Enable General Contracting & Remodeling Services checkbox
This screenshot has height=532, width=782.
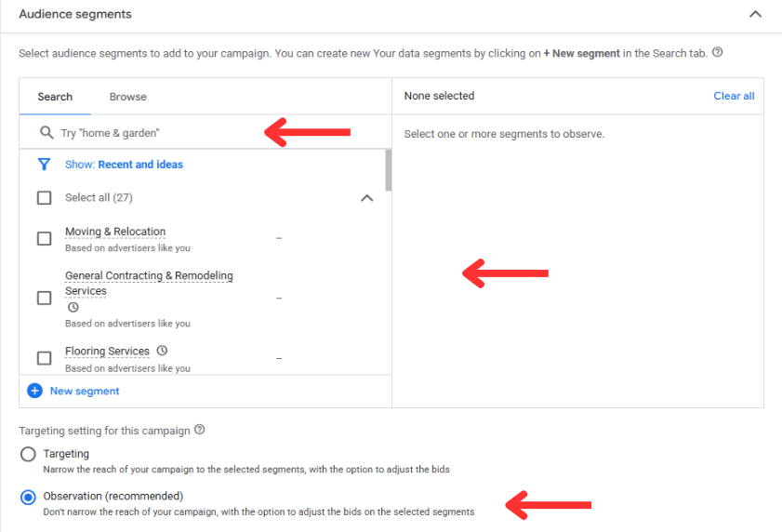(44, 298)
